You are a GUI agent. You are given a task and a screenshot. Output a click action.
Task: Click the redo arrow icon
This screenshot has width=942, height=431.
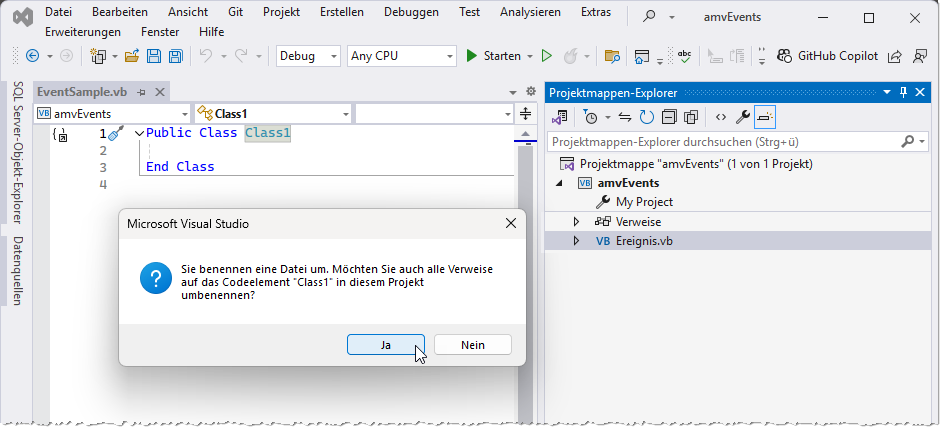click(x=241, y=56)
